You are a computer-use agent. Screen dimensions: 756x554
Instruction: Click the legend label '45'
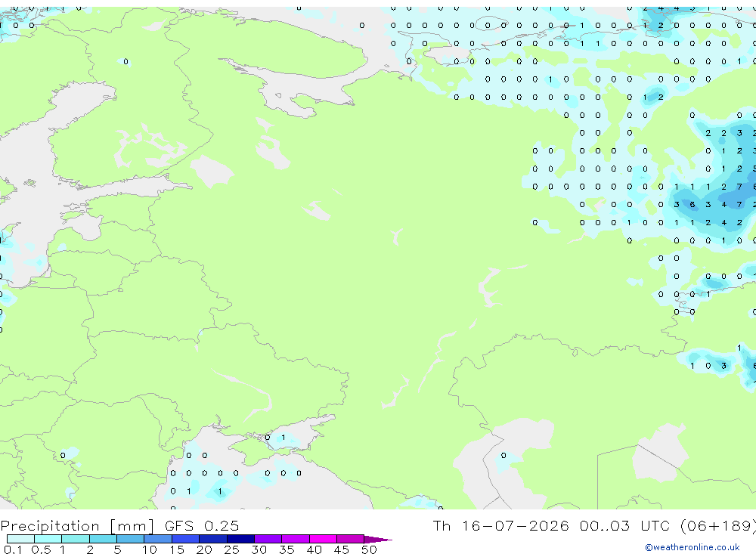(x=342, y=549)
